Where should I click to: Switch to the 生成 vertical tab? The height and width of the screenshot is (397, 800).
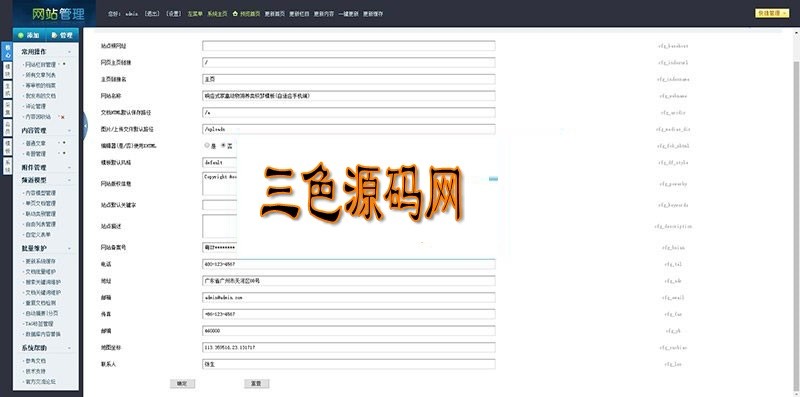[x=7, y=89]
